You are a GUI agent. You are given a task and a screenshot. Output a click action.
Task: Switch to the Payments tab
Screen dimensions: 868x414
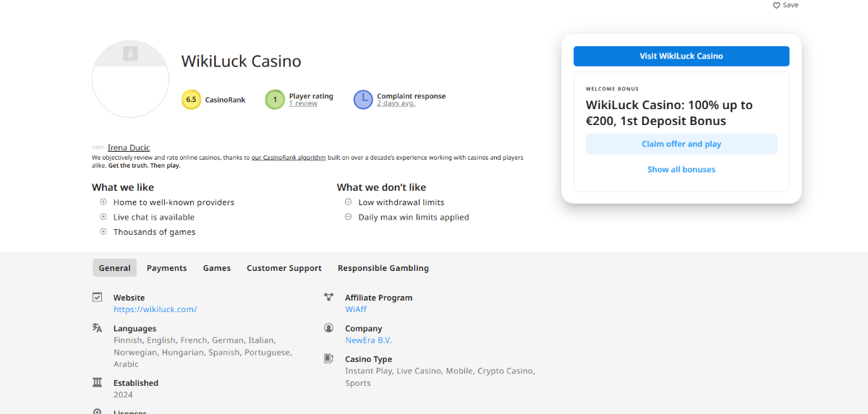pyautogui.click(x=167, y=268)
